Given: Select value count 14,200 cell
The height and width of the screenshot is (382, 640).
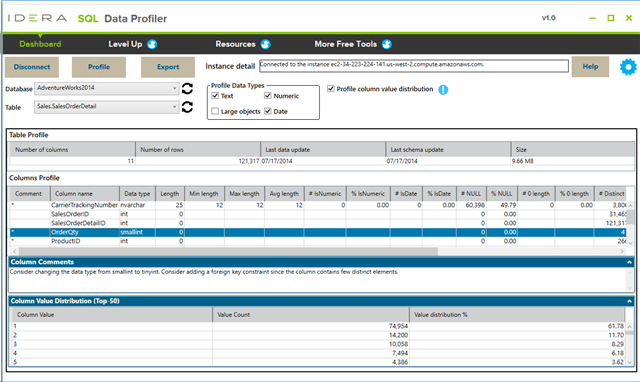Looking at the screenshot, I should click(311, 335).
